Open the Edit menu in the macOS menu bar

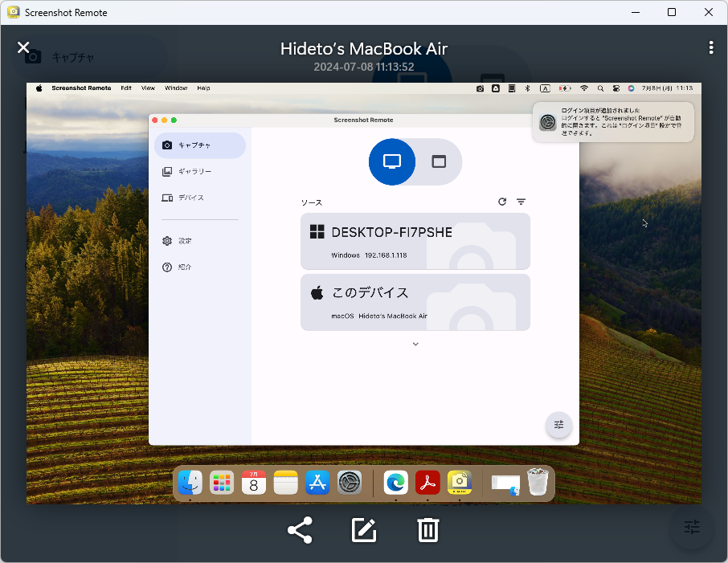(x=125, y=88)
